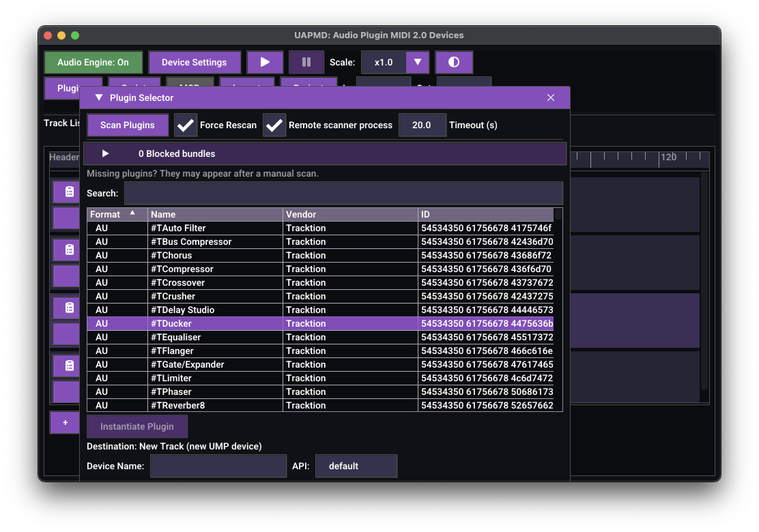Click the plus add track button

(x=65, y=422)
